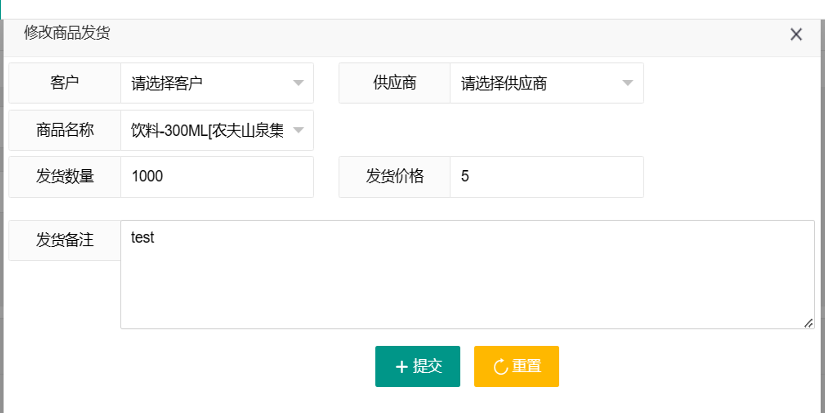Image resolution: width=825 pixels, height=413 pixels.
Task: Expand the 请选择供应商 select box
Action: (547, 83)
